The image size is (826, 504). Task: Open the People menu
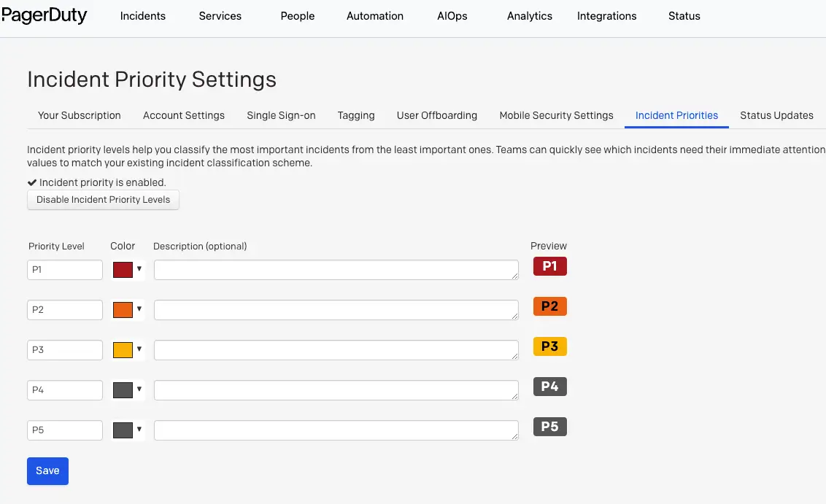tap(298, 16)
